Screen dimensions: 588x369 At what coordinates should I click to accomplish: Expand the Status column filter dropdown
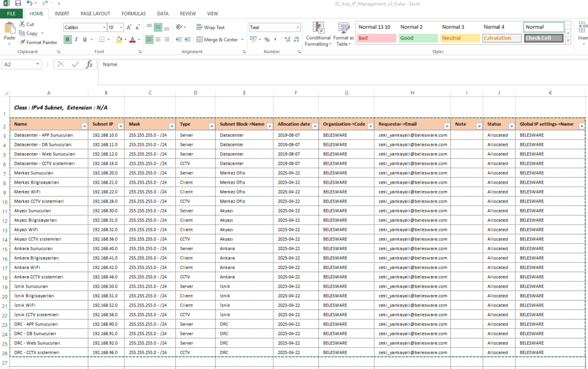pos(510,125)
